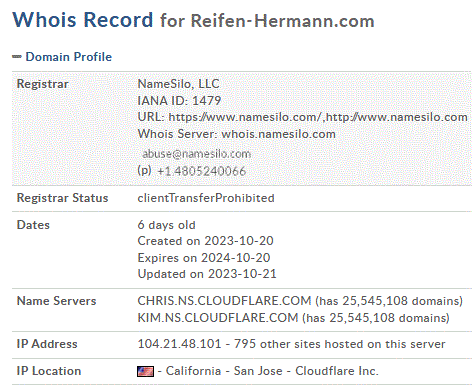Click the Whois Record heading
This screenshot has height=388, width=473.
(83, 20)
